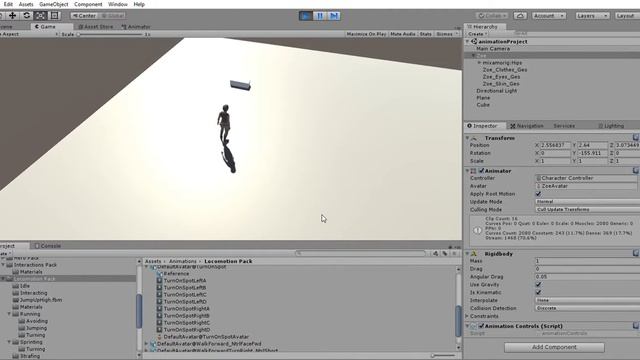Viewport: 640px width, 360px height.
Task: Select the Scale tool in toolbar
Action: coord(40,16)
